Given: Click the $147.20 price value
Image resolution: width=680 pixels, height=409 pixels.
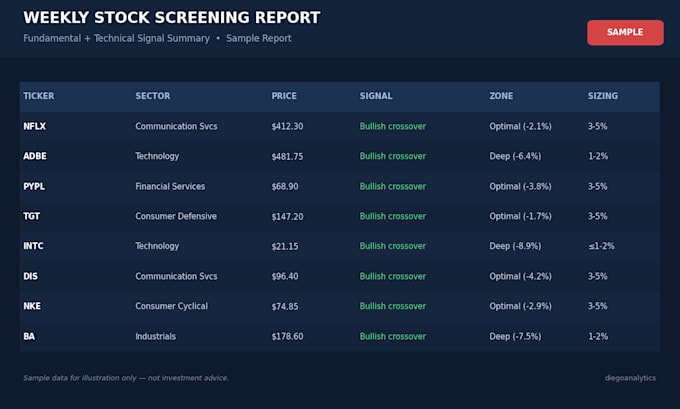Looking at the screenshot, I should point(288,216).
